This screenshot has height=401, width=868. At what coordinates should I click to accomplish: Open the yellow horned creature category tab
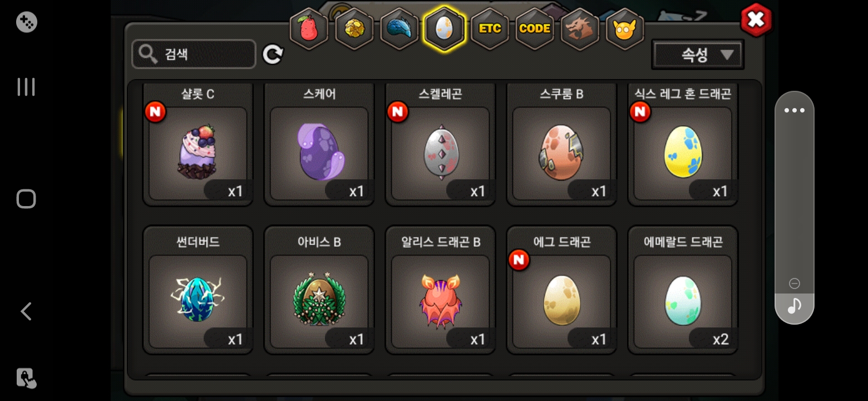[x=625, y=29]
